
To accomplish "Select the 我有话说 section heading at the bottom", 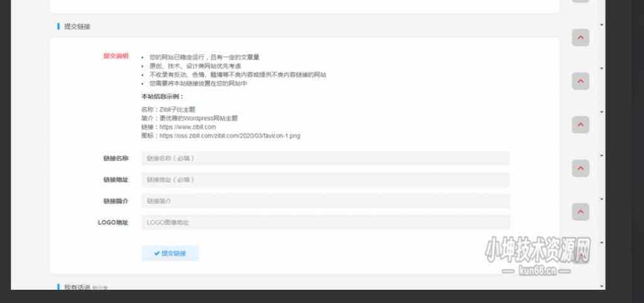I will click(x=77, y=287).
